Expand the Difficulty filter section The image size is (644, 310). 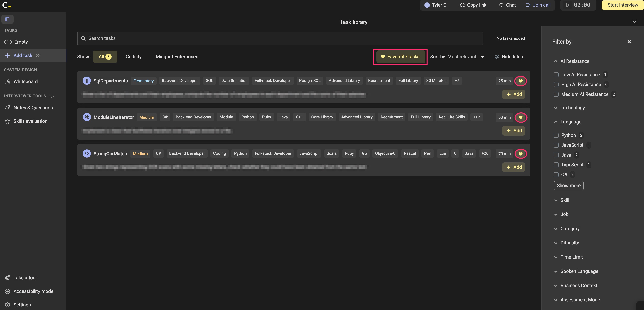[567, 243]
